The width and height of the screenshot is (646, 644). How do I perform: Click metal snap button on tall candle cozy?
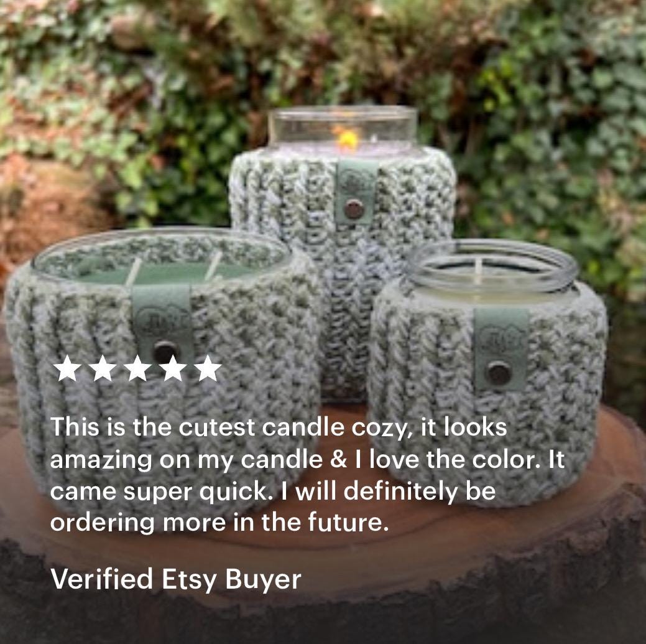pyautogui.click(x=354, y=209)
